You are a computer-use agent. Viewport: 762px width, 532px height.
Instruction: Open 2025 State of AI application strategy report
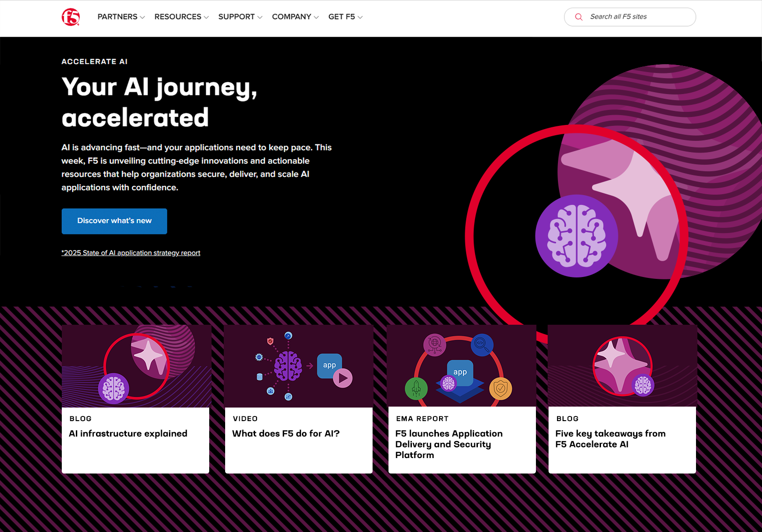[x=131, y=253]
